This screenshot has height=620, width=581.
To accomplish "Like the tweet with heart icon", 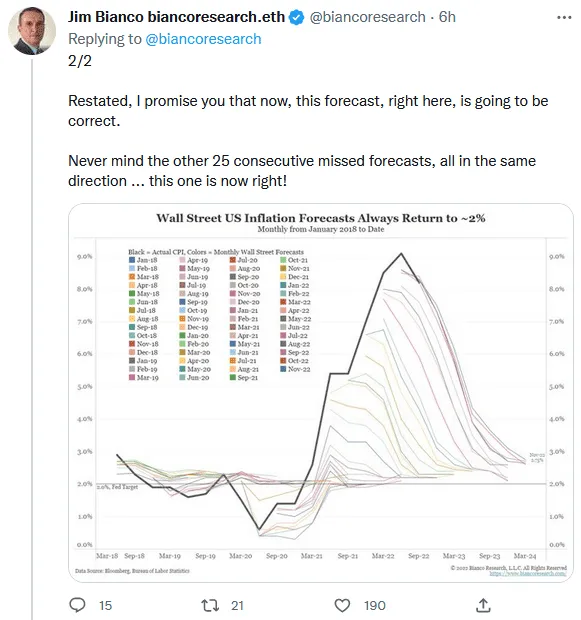I will click(342, 605).
